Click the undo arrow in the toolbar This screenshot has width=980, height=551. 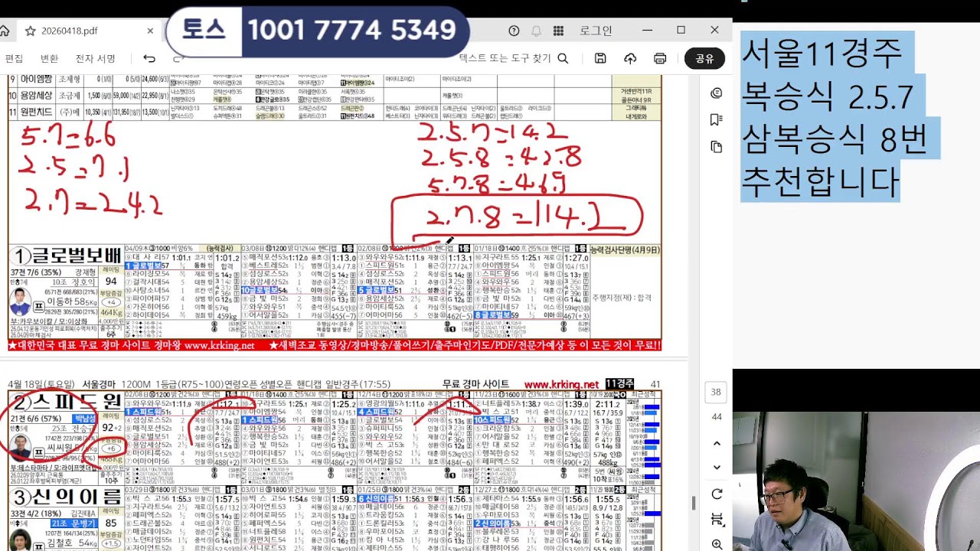[149, 58]
